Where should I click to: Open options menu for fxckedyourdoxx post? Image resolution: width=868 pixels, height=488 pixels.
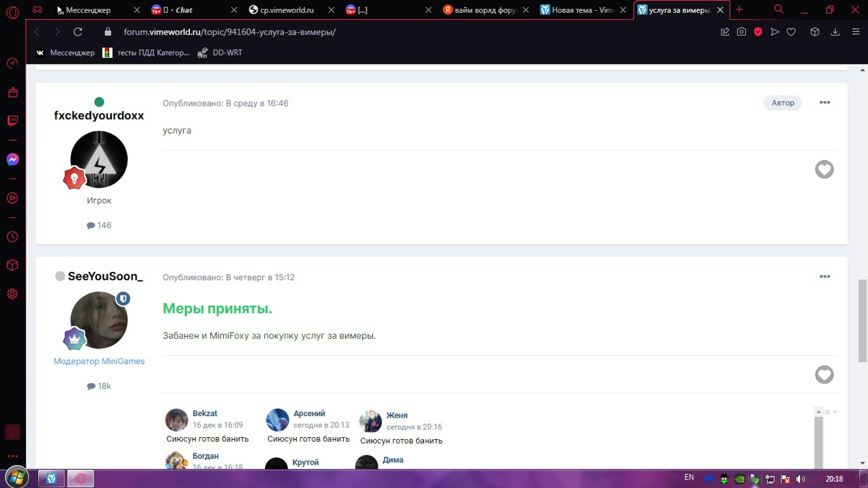tap(825, 102)
